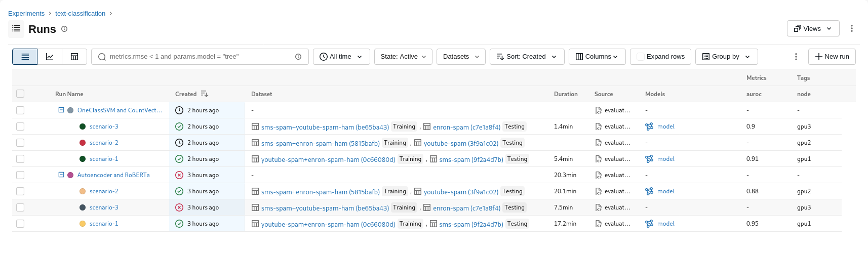Image resolution: width=868 pixels, height=253 pixels.
Task: Open the Columns dropdown
Action: (x=597, y=57)
